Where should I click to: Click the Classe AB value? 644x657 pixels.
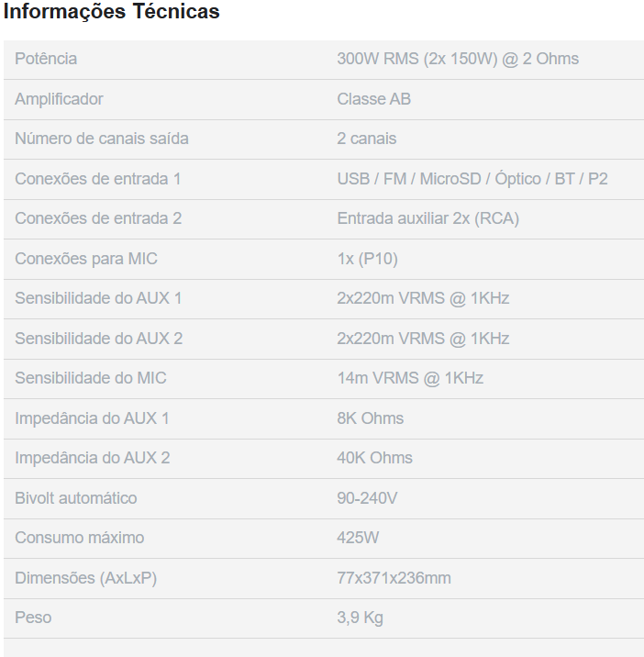tap(373, 99)
